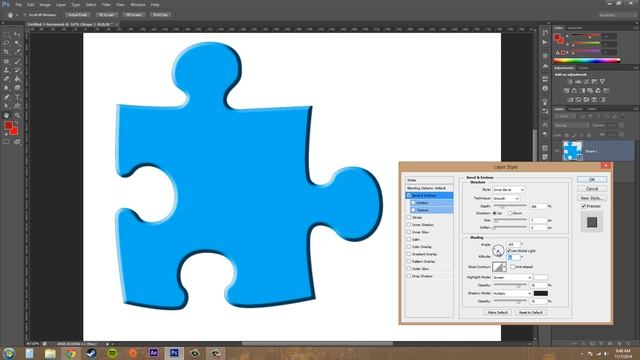Select the Magic Wand tool
The height and width of the screenshot is (360, 640).
click(x=17, y=43)
